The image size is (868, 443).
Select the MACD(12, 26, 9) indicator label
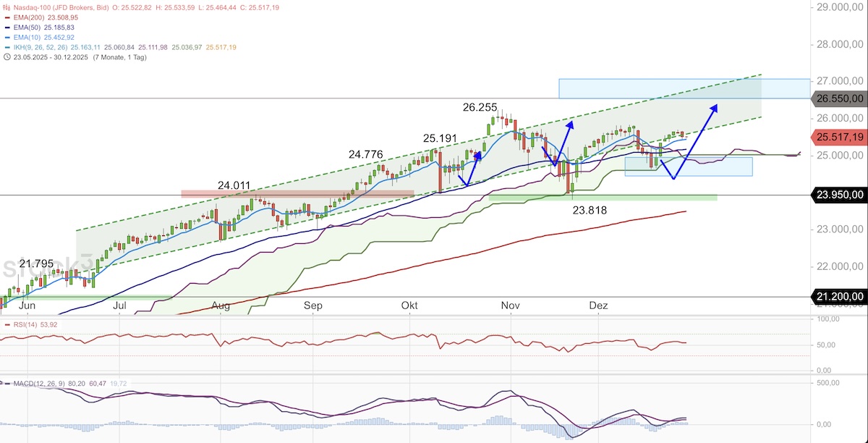tap(40, 382)
